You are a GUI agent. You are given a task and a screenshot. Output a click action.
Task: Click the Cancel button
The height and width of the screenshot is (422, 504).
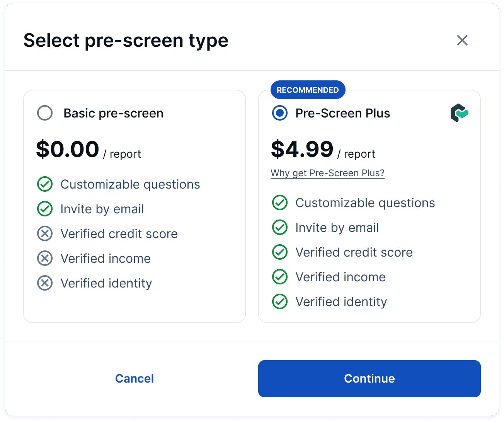click(x=135, y=378)
